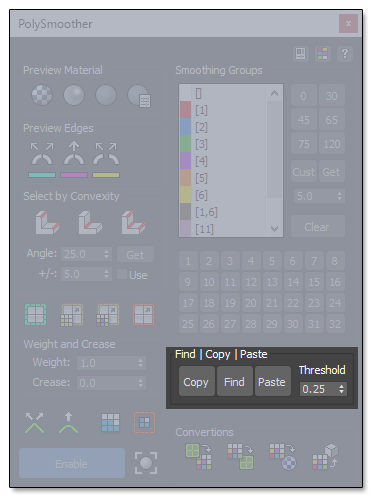
Task: Select the checker preview material sphere
Action: (x=42, y=95)
